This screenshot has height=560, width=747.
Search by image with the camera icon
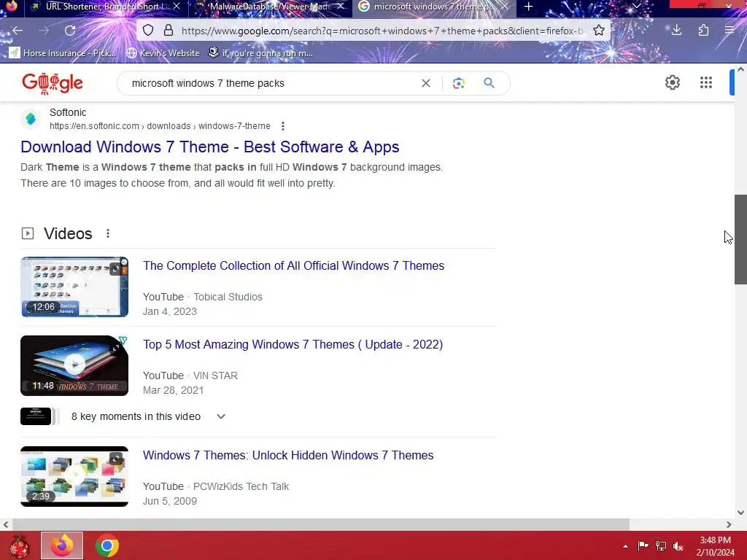click(x=458, y=83)
